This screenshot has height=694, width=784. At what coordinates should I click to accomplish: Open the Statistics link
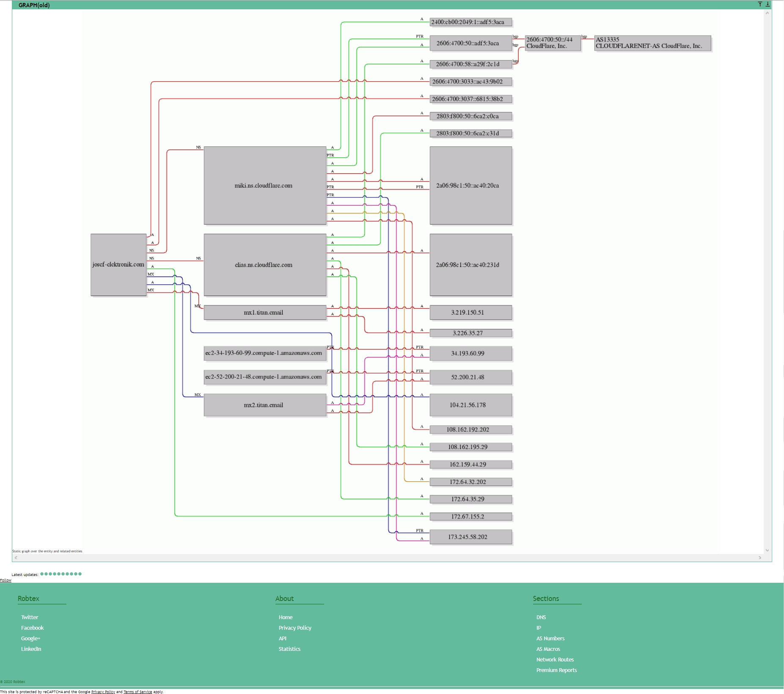point(289,649)
